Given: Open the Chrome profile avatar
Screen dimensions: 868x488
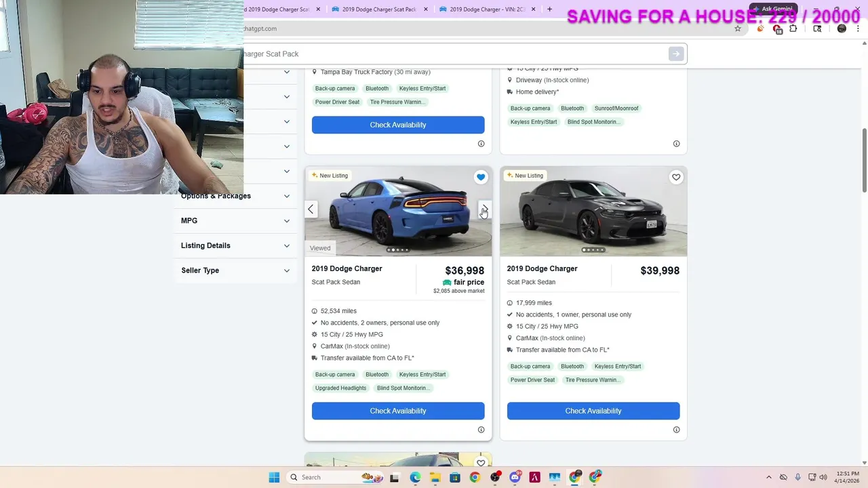Looking at the screenshot, I should coord(842,28).
